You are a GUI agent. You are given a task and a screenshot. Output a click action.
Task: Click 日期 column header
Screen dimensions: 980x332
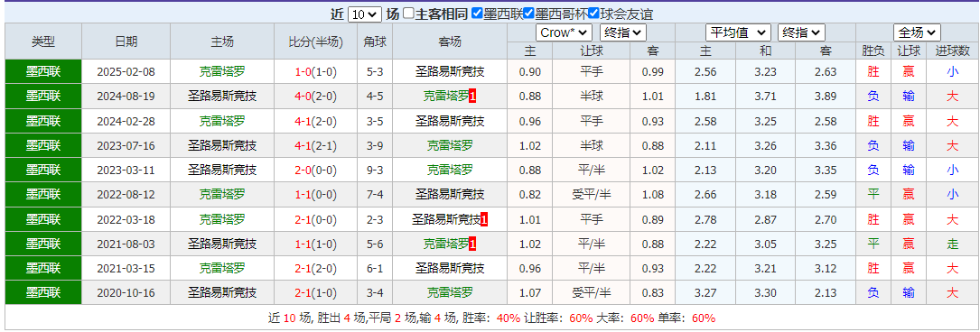click(x=126, y=41)
